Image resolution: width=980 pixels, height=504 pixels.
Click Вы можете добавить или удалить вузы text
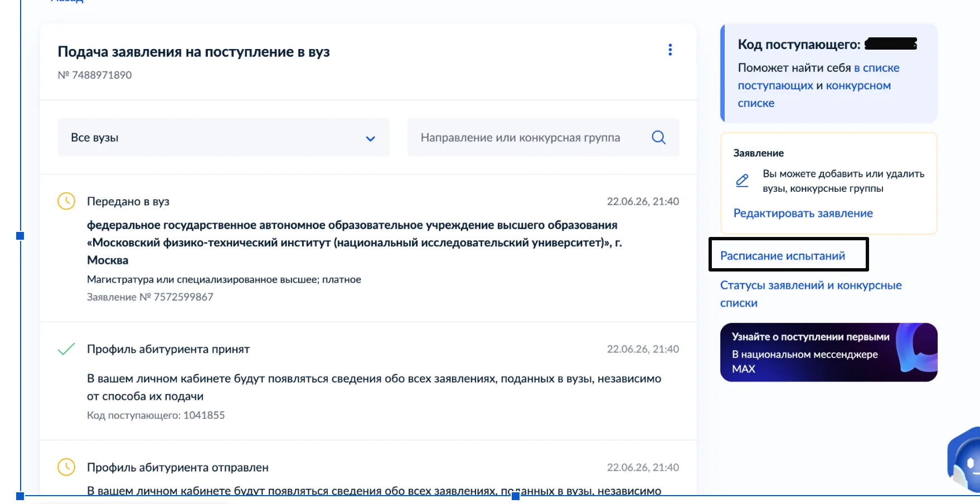point(843,181)
